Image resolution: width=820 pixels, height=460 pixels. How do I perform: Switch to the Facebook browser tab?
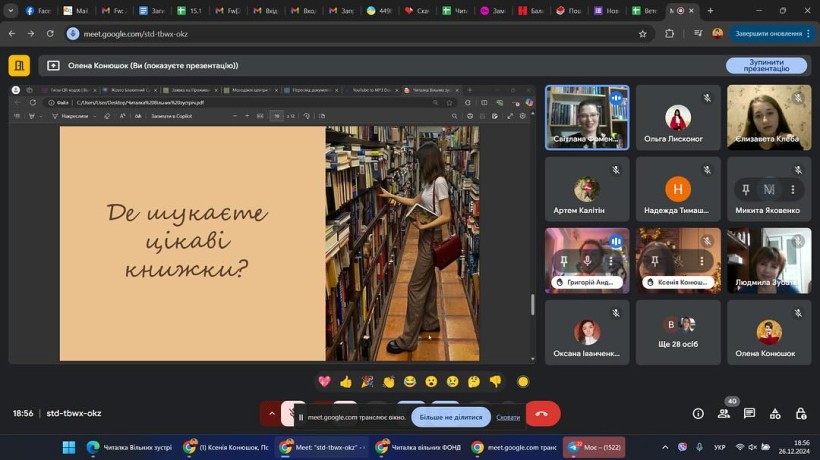38,10
